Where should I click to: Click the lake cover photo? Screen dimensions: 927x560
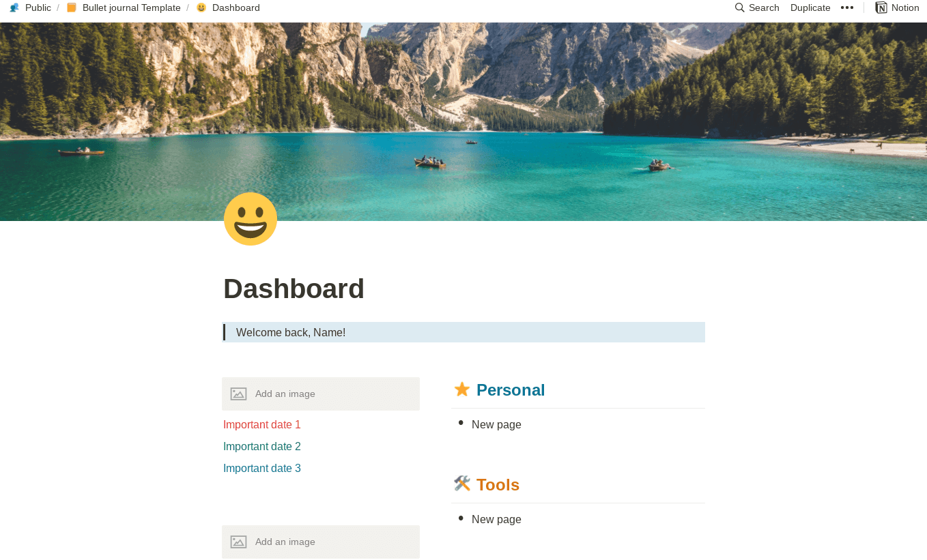[x=463, y=121]
